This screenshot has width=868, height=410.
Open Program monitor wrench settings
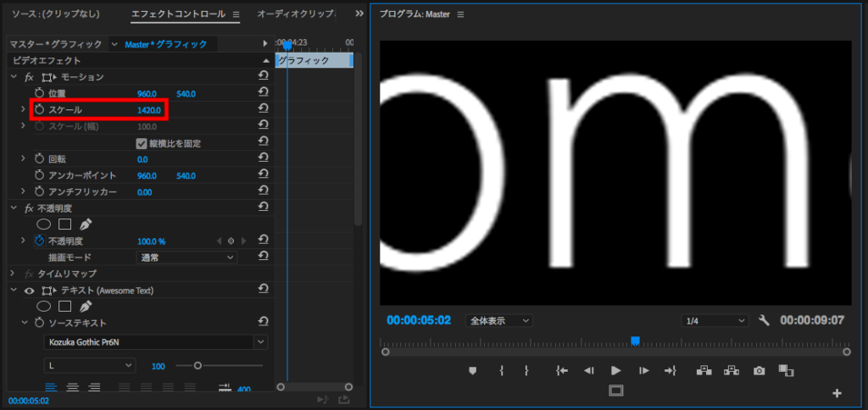tap(764, 320)
